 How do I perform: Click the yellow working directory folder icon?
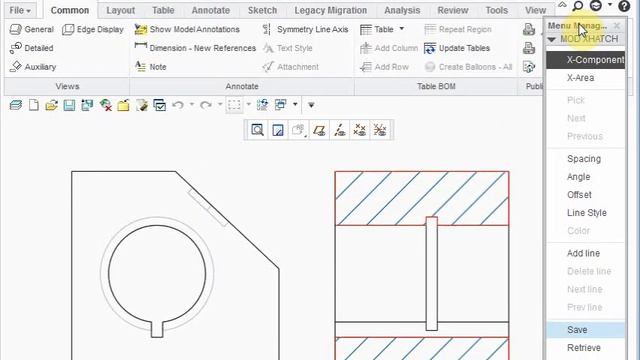pyautogui.click(x=123, y=105)
